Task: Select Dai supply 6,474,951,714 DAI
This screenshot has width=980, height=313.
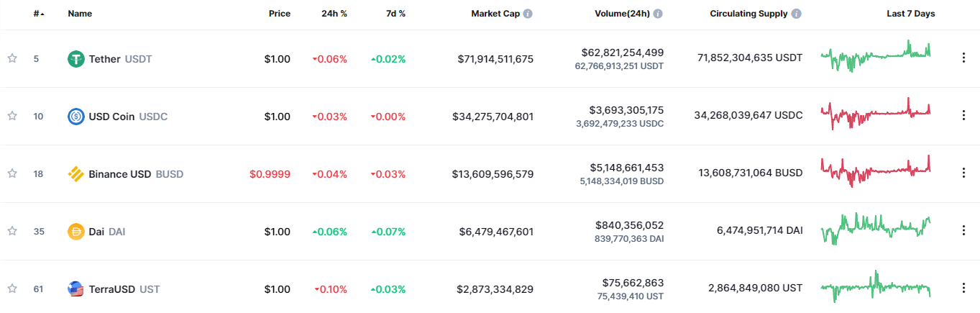Action: (x=760, y=230)
